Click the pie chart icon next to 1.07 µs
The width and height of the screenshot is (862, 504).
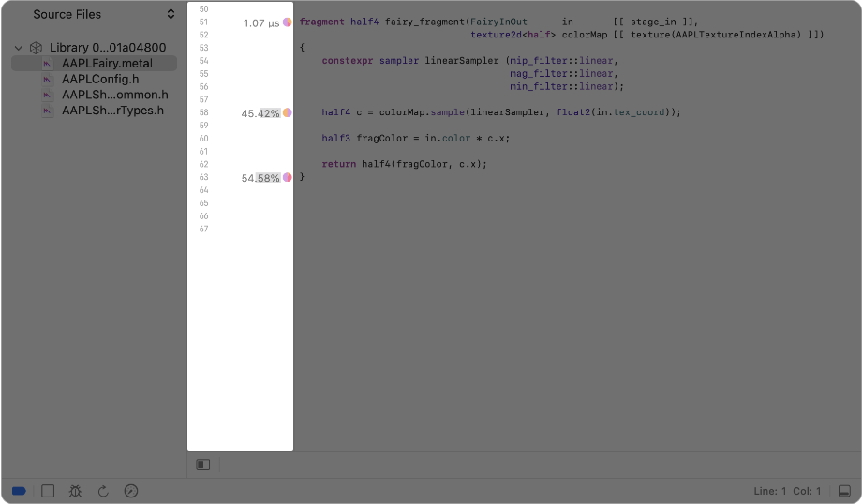click(287, 22)
